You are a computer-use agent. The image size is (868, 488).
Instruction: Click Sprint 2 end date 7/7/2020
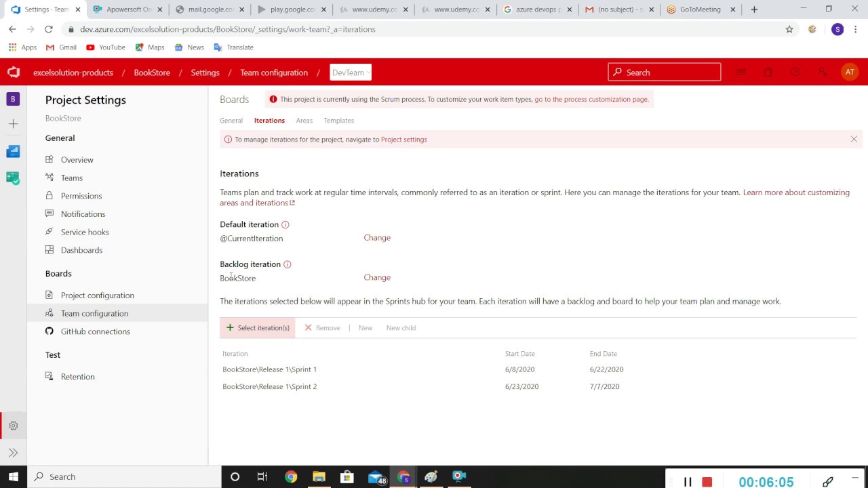(x=605, y=386)
